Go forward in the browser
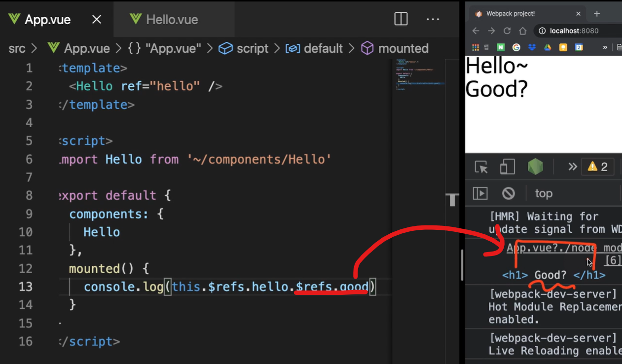622x364 pixels. coord(491,31)
